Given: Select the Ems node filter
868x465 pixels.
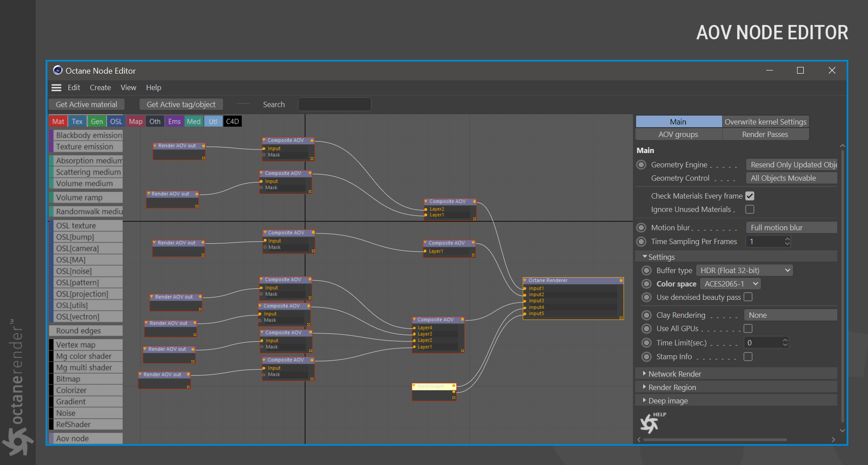Looking at the screenshot, I should (x=174, y=121).
